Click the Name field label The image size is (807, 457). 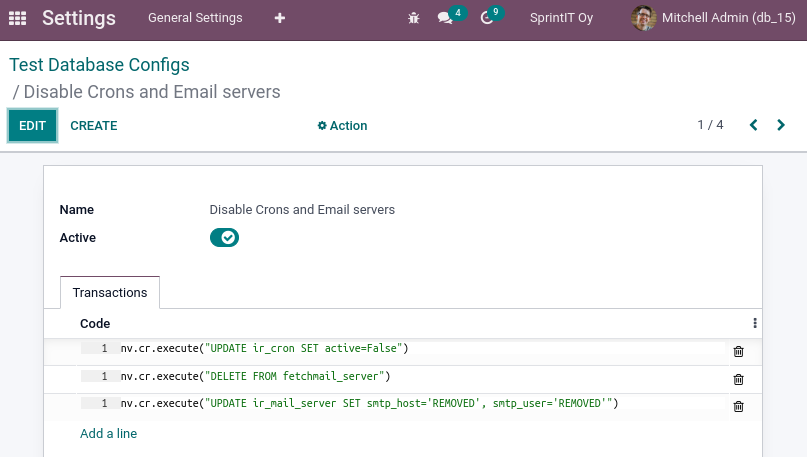(77, 209)
